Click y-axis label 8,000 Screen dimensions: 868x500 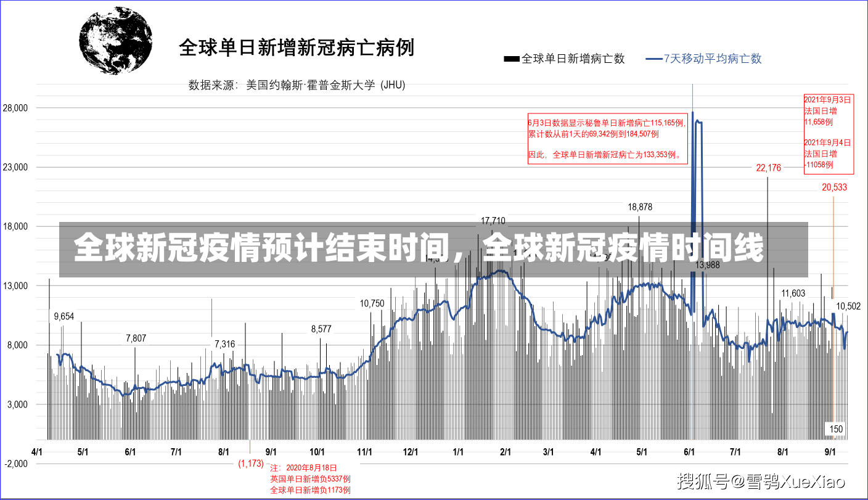tap(18, 345)
